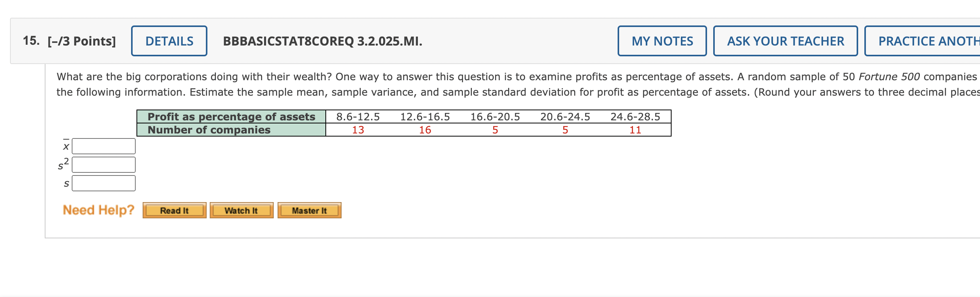Click the Master It help button

(310, 210)
